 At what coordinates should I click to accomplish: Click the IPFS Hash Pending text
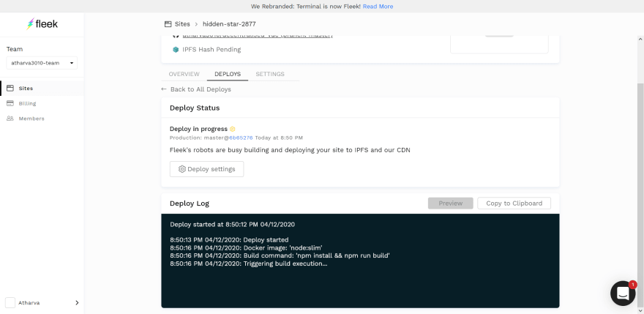(211, 49)
